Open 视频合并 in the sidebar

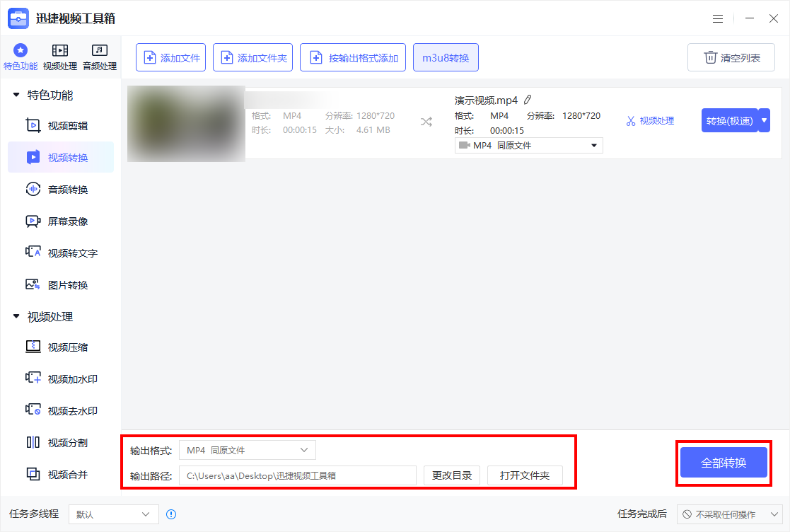coord(60,474)
